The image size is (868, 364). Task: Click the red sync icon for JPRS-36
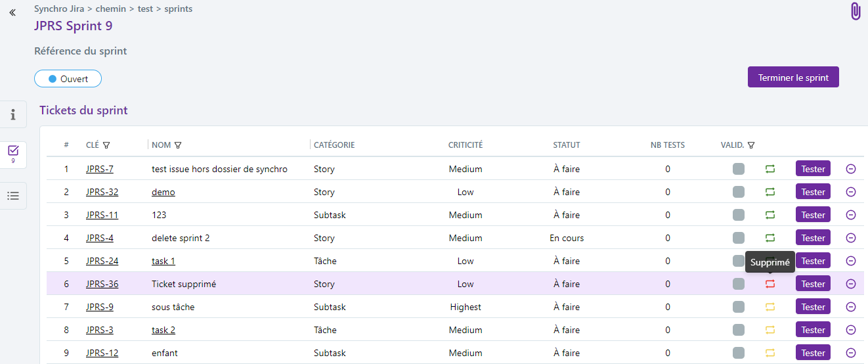[770, 284]
